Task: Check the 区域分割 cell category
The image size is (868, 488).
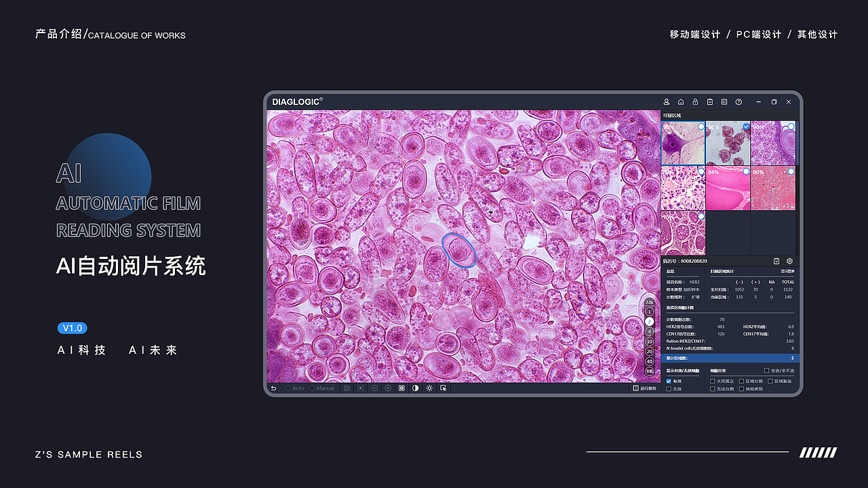Action: click(741, 381)
